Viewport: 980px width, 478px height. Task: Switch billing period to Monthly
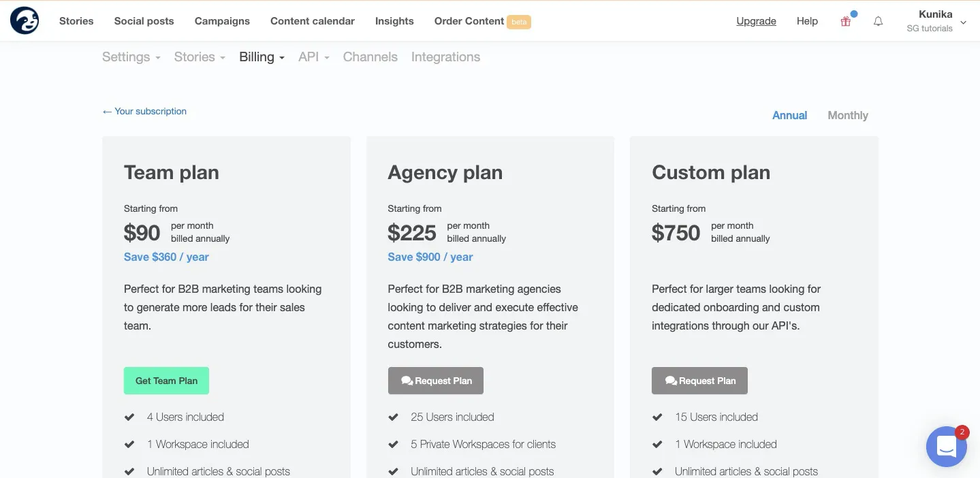tap(848, 115)
